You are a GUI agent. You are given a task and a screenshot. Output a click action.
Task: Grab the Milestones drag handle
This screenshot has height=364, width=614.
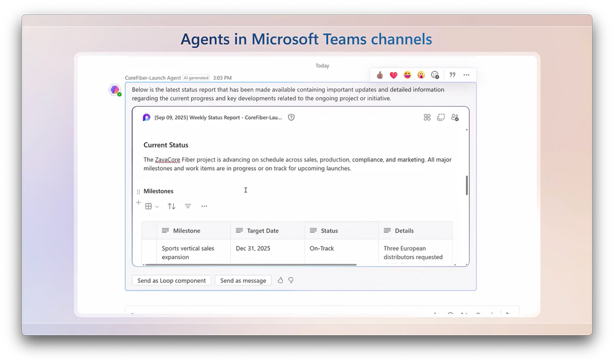(138, 192)
